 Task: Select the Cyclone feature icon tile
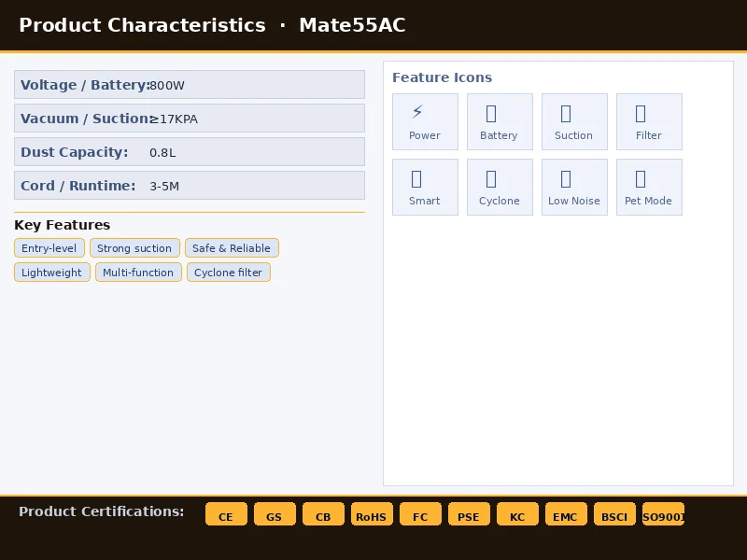coord(500,188)
